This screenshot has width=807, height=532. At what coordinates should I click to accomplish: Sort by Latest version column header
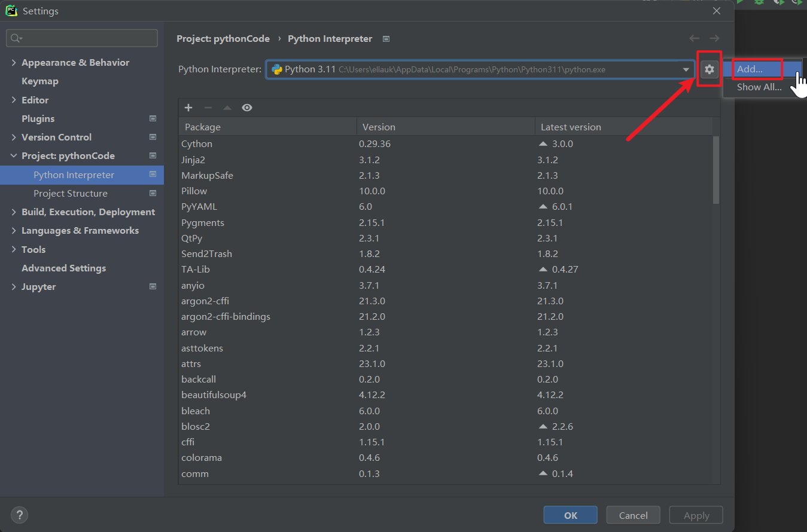click(623, 127)
